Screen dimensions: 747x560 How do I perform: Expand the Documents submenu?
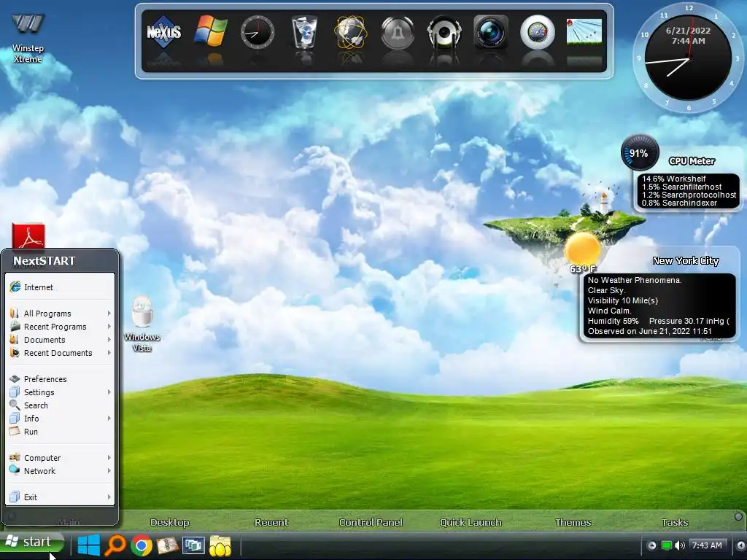tap(60, 340)
